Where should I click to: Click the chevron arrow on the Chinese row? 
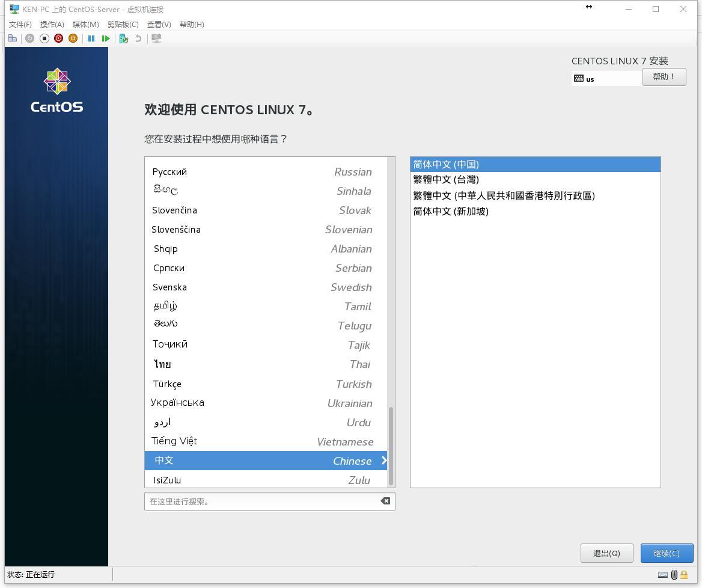(383, 461)
